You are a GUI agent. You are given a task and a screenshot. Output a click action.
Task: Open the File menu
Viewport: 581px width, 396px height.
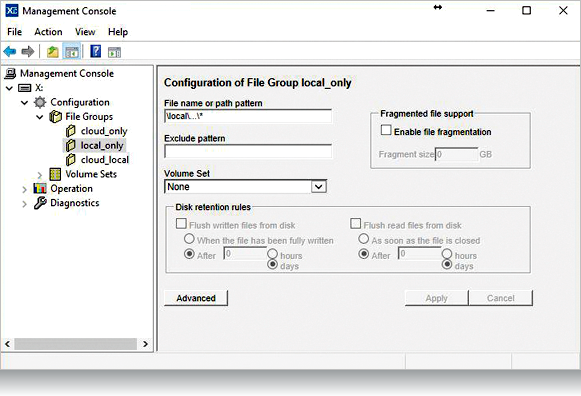14,32
